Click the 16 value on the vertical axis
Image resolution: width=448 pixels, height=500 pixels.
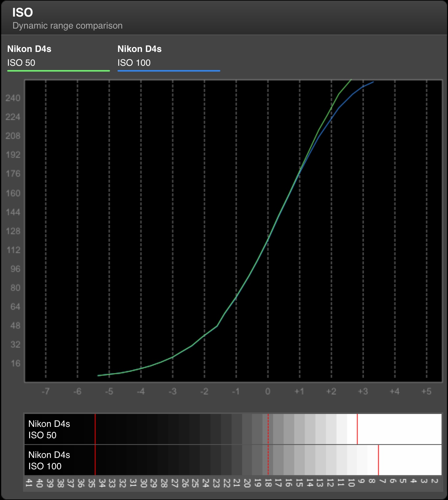tap(15, 364)
